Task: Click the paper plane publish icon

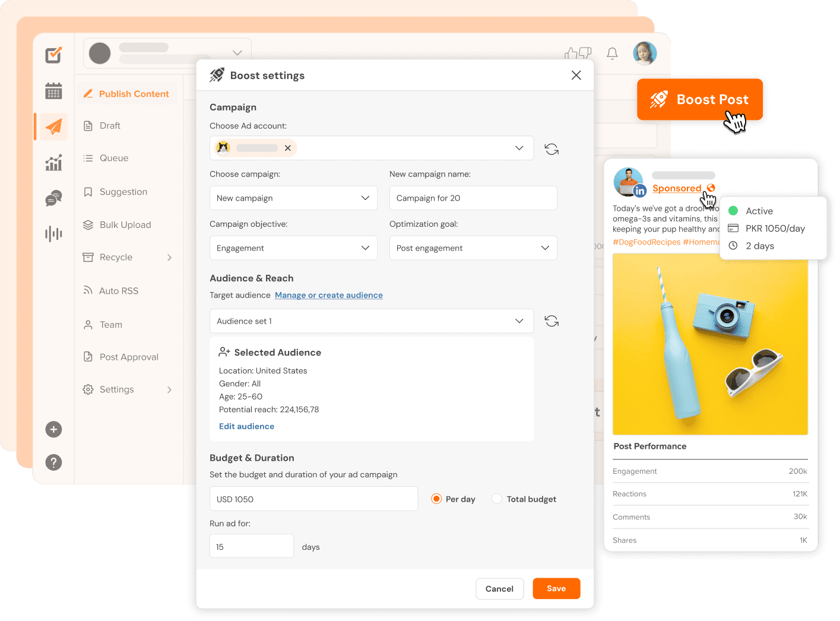Action: click(53, 126)
